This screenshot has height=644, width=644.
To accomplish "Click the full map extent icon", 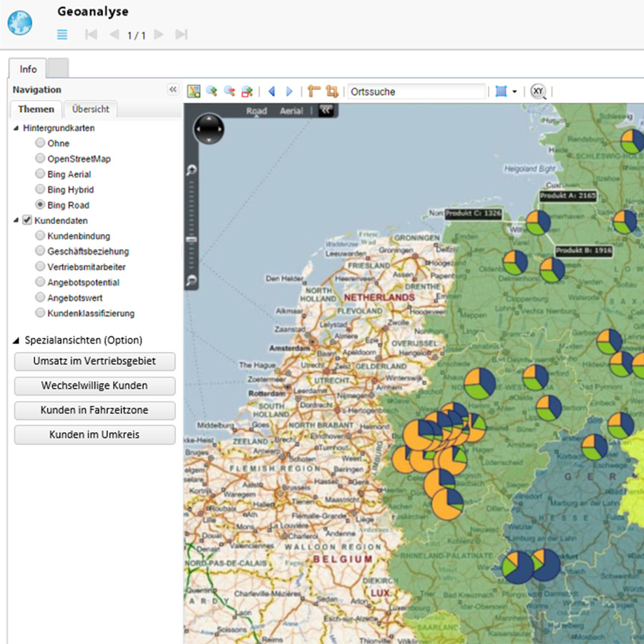I will click(x=193, y=92).
